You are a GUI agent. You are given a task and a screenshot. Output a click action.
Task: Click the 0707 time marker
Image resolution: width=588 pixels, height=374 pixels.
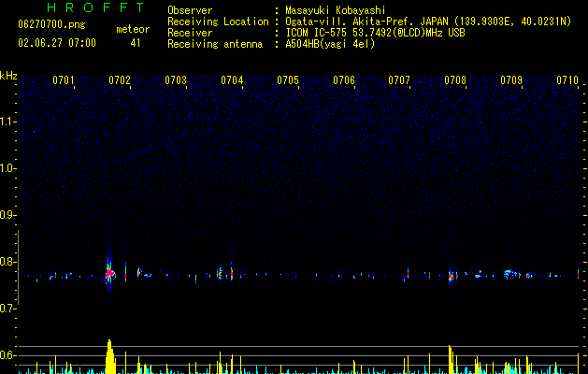click(399, 80)
